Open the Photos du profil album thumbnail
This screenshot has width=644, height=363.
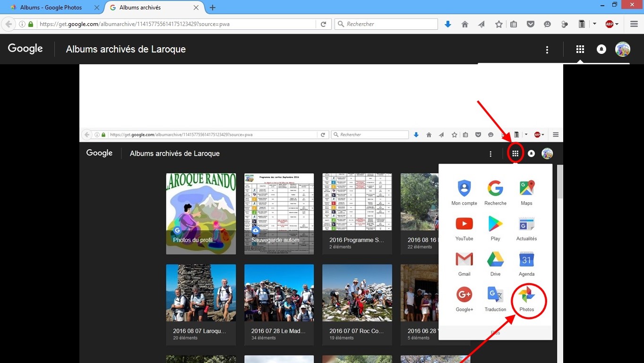201,214
